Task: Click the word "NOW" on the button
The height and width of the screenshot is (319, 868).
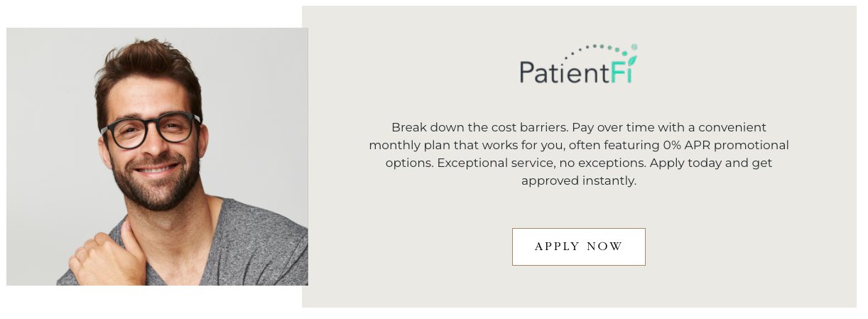Action: point(604,247)
